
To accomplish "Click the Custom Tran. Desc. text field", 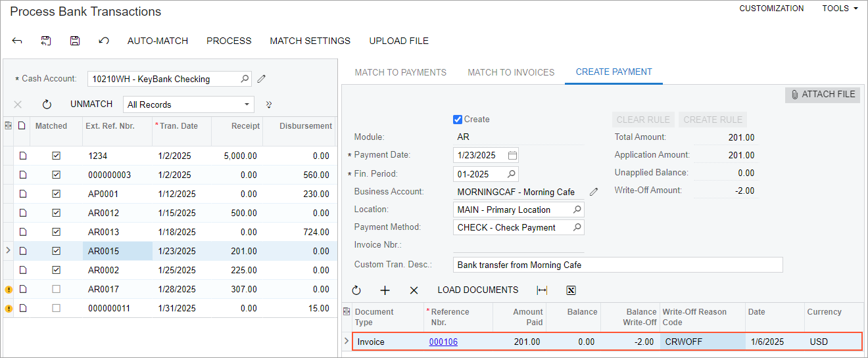I will pyautogui.click(x=617, y=265).
